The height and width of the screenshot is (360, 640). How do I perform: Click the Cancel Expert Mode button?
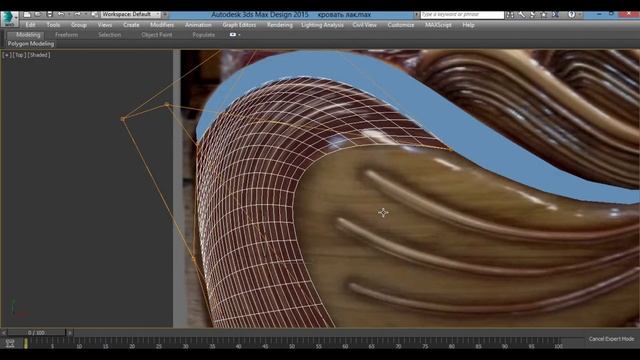611,339
